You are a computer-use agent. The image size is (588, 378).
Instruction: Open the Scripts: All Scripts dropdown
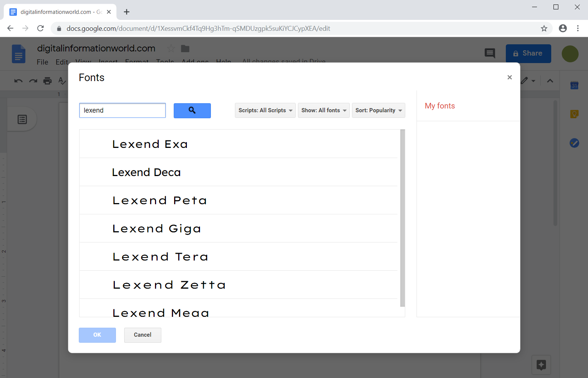(265, 110)
